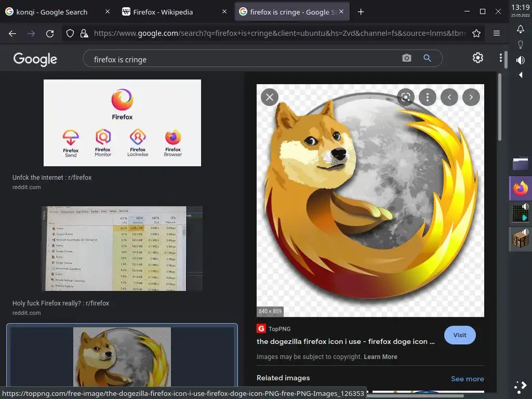Open the Firefox hamburger menu

(x=497, y=33)
